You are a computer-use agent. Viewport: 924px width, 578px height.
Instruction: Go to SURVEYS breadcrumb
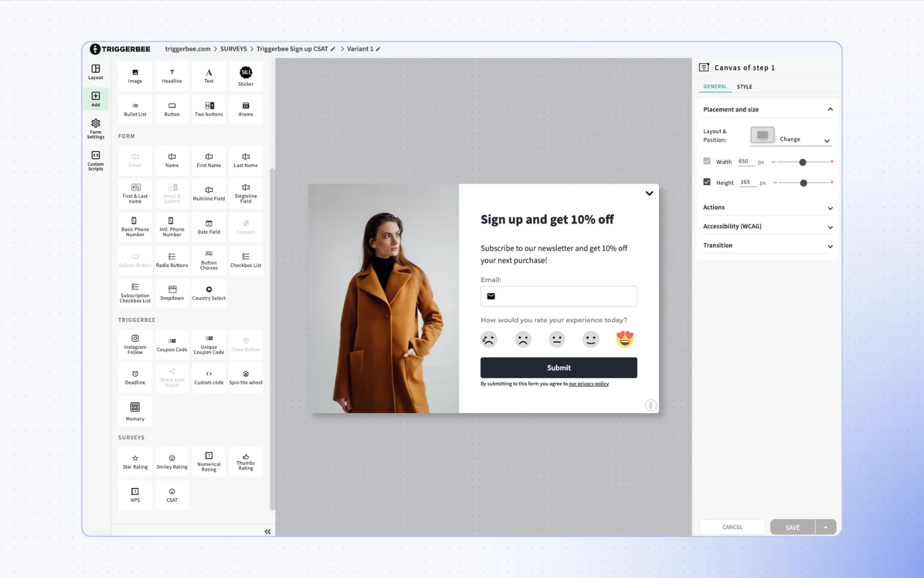(234, 49)
